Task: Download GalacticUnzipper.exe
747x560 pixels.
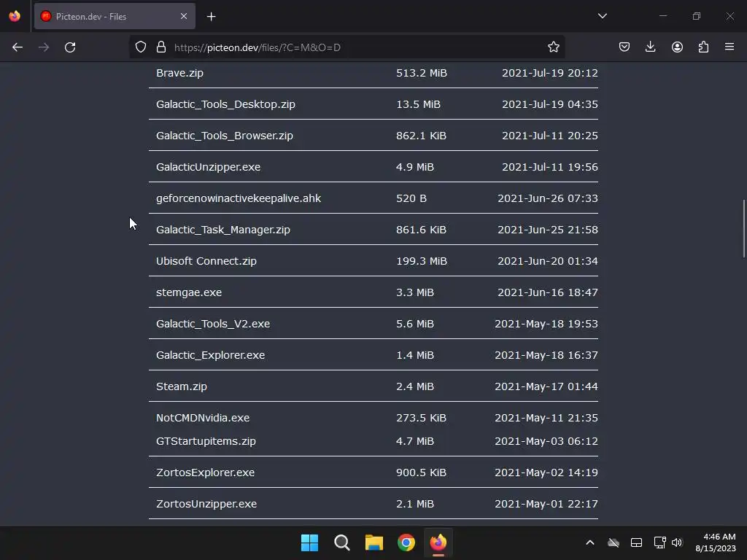Action: click(208, 167)
